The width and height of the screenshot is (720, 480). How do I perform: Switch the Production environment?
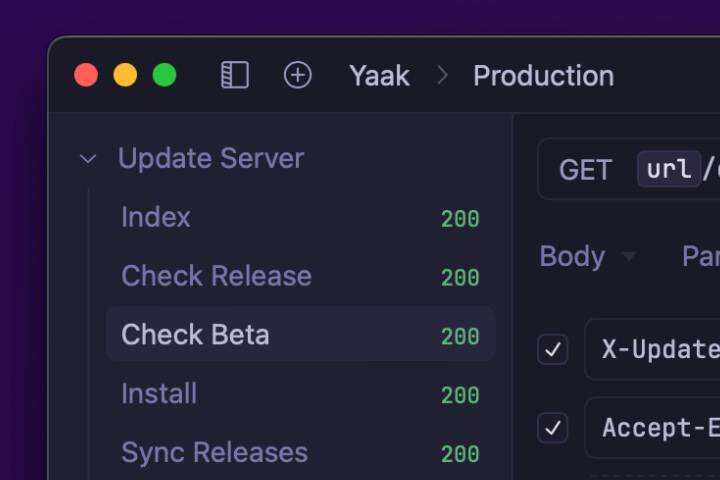coord(543,76)
